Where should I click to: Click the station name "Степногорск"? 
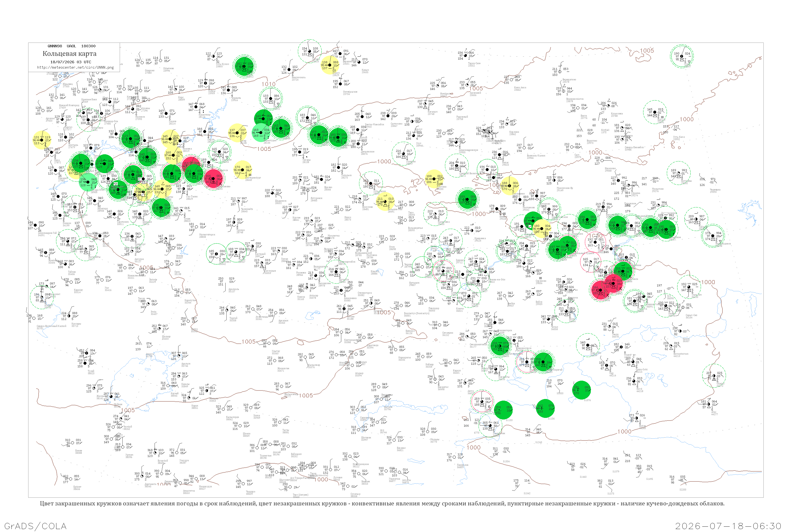click(365, 293)
